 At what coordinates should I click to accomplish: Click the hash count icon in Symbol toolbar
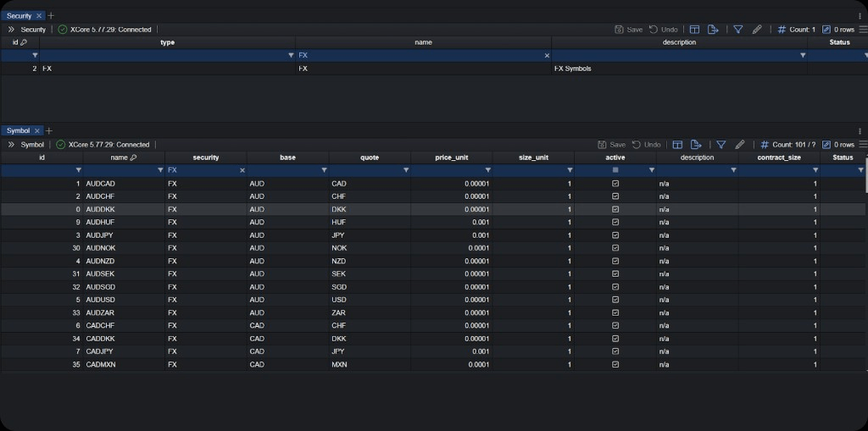pyautogui.click(x=765, y=145)
